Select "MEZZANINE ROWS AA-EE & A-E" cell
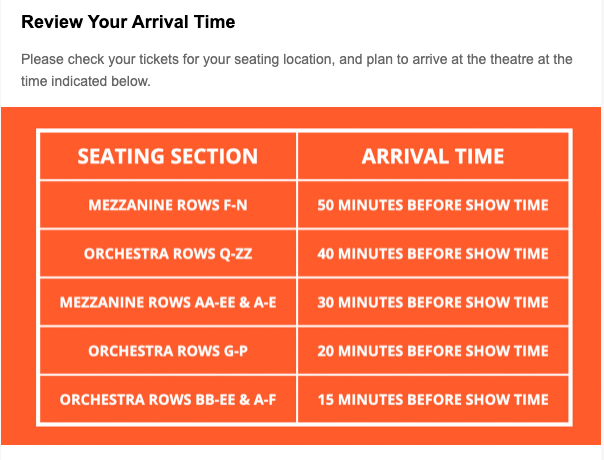Screen dimensions: 604x460 pyautogui.click(x=168, y=302)
